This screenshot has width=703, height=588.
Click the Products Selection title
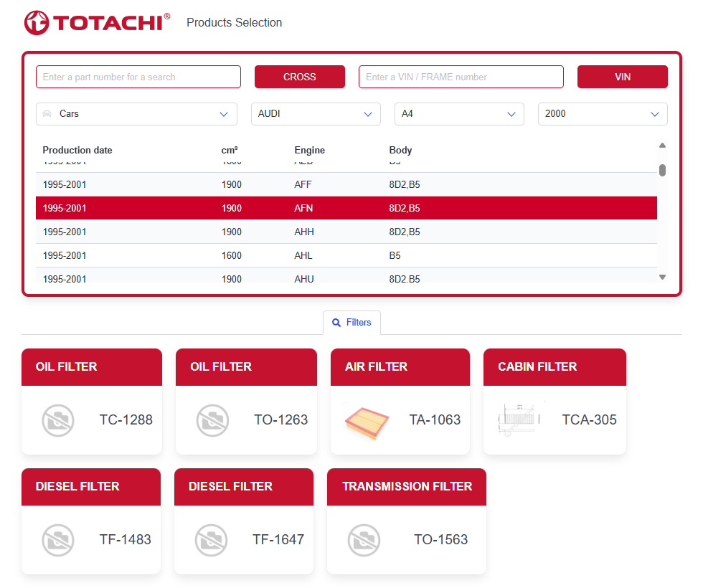(234, 23)
